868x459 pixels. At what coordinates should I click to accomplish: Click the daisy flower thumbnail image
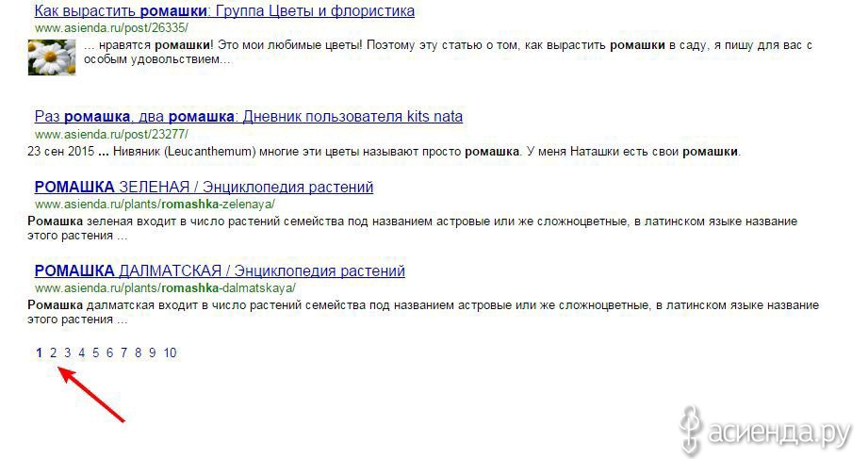click(52, 57)
